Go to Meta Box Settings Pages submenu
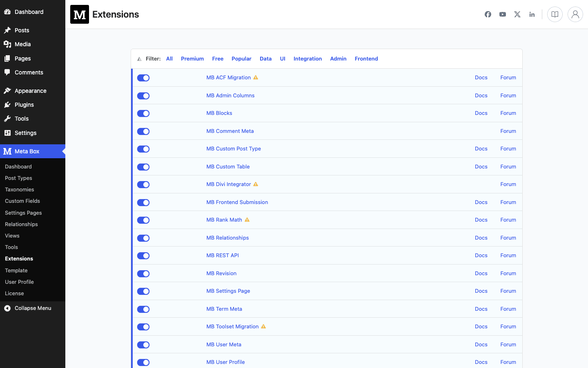The height and width of the screenshot is (368, 588). tap(33, 213)
